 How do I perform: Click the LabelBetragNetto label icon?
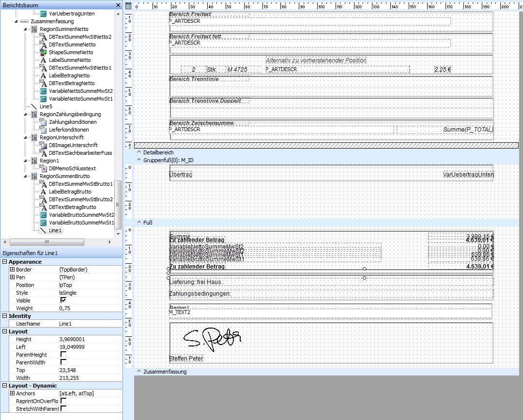44,75
